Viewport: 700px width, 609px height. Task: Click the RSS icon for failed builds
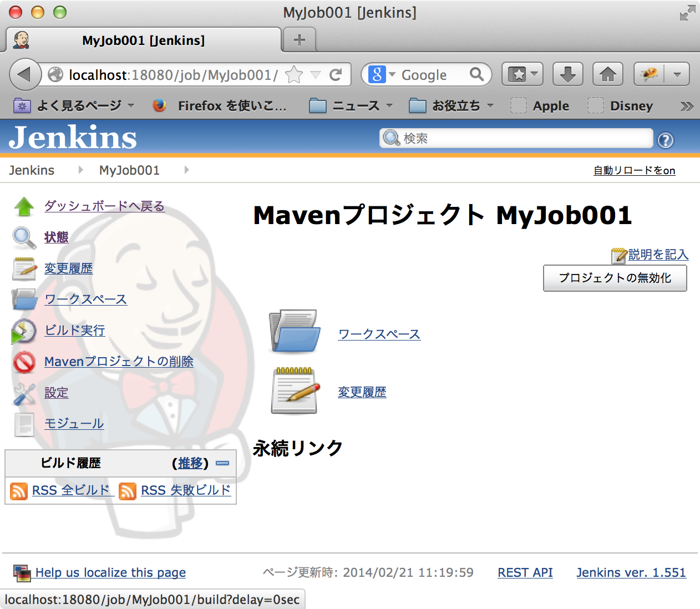click(x=128, y=491)
